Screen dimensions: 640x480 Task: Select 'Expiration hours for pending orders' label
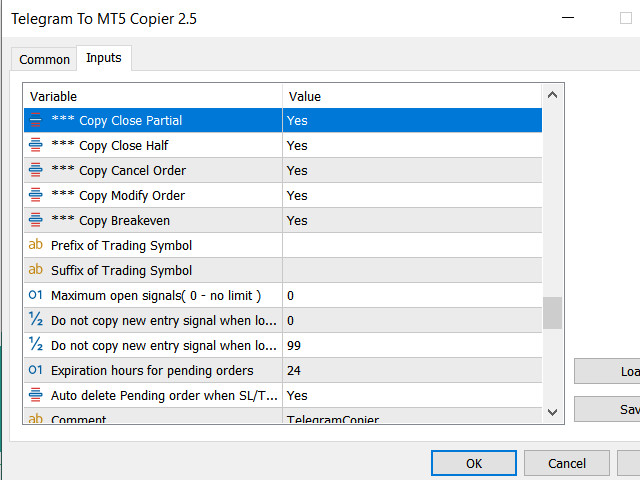pos(152,370)
